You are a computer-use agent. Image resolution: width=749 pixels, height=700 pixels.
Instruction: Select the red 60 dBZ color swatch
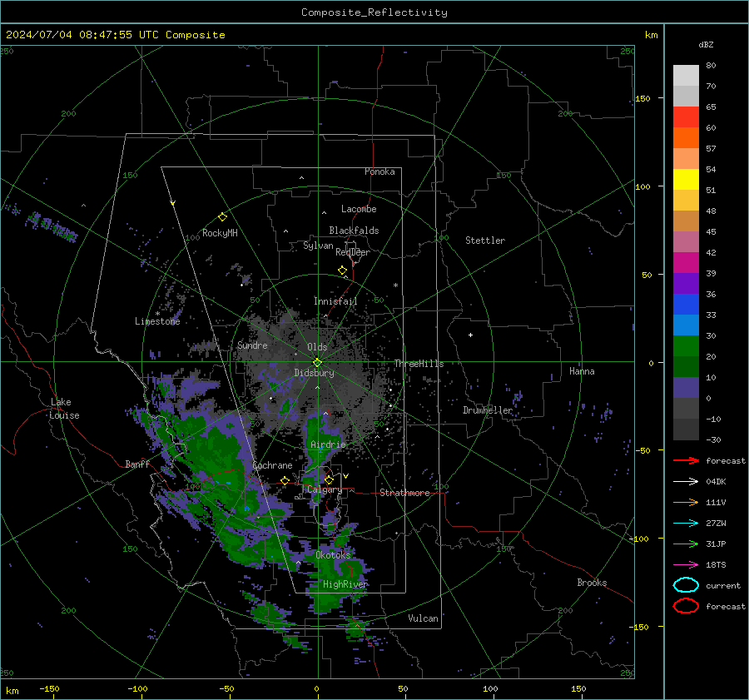(686, 117)
